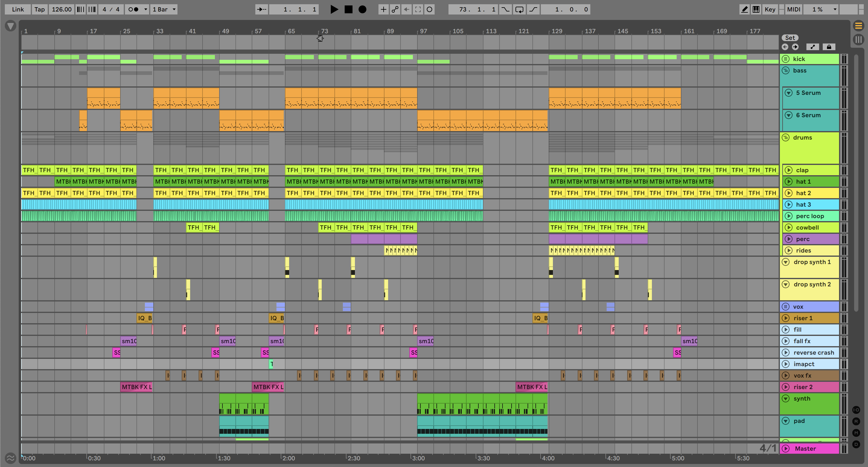Enable Draw Mode pencil icon

pyautogui.click(x=744, y=9)
